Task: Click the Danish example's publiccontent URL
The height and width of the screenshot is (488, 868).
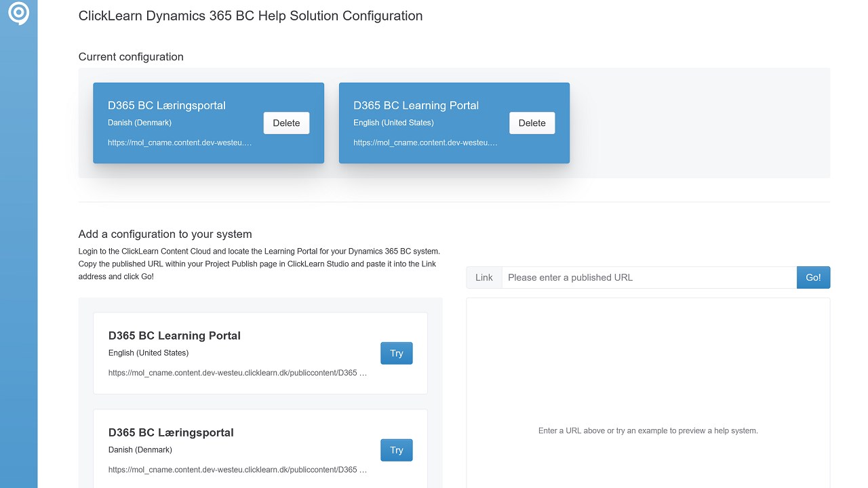Action: (x=237, y=470)
